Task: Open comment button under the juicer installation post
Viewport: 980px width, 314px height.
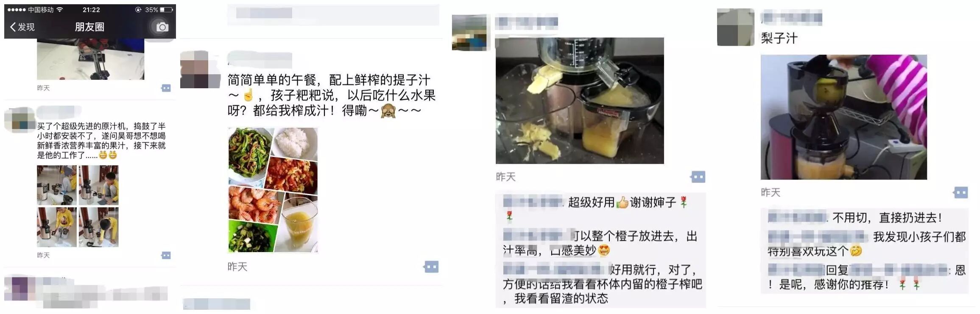Action: click(x=166, y=255)
